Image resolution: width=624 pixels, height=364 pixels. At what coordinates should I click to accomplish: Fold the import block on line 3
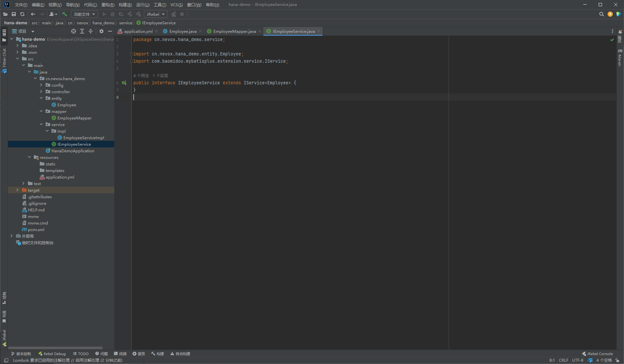click(131, 54)
